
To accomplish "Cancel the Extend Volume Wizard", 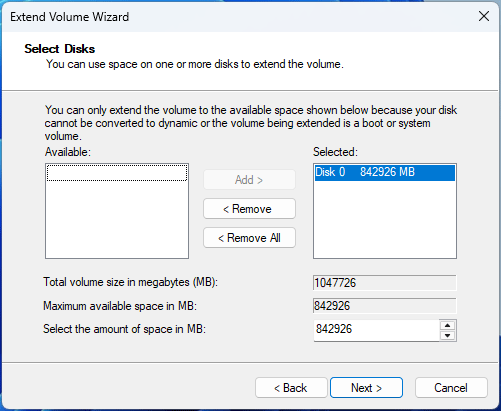I will click(x=451, y=387).
